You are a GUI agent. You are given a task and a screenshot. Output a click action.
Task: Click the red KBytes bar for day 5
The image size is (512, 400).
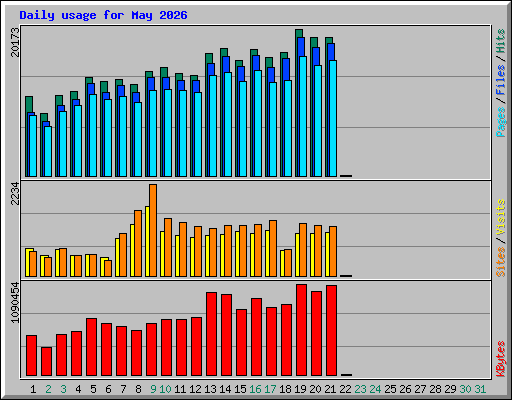[x=91, y=347]
